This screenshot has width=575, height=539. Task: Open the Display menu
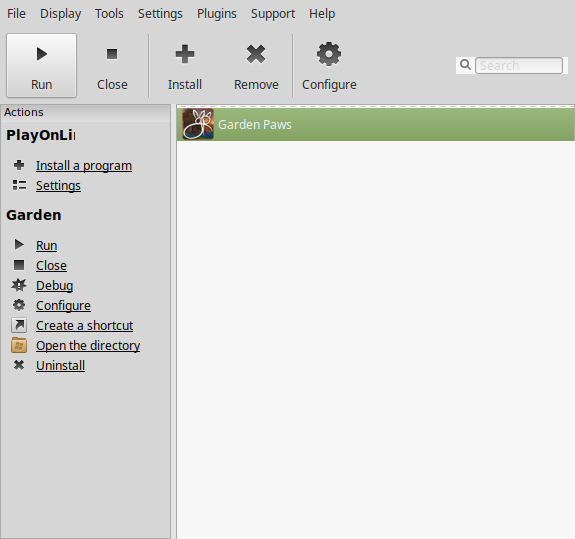pyautogui.click(x=61, y=14)
